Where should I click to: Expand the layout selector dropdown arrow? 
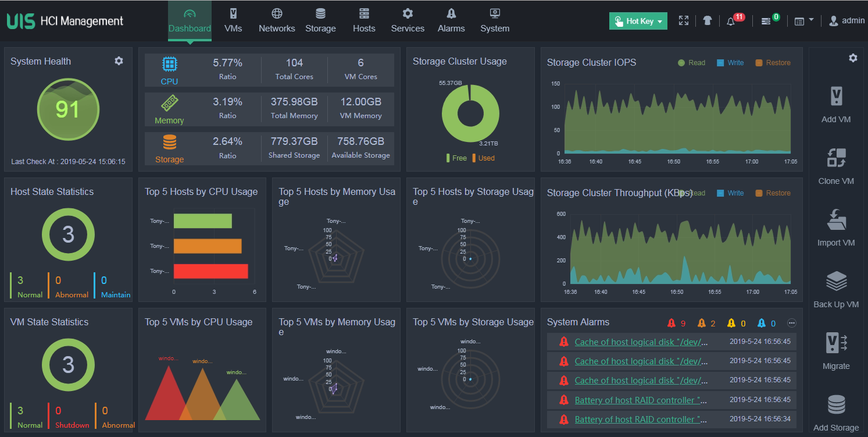click(x=811, y=20)
